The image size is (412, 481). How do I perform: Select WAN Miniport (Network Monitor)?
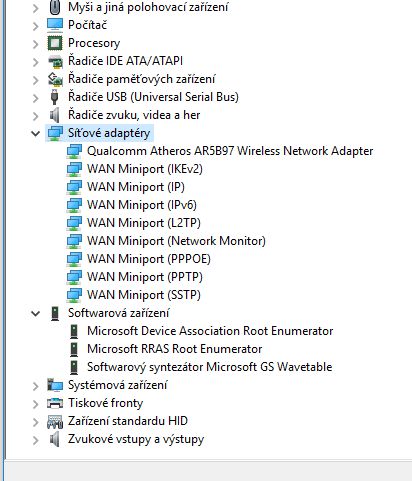(176, 241)
